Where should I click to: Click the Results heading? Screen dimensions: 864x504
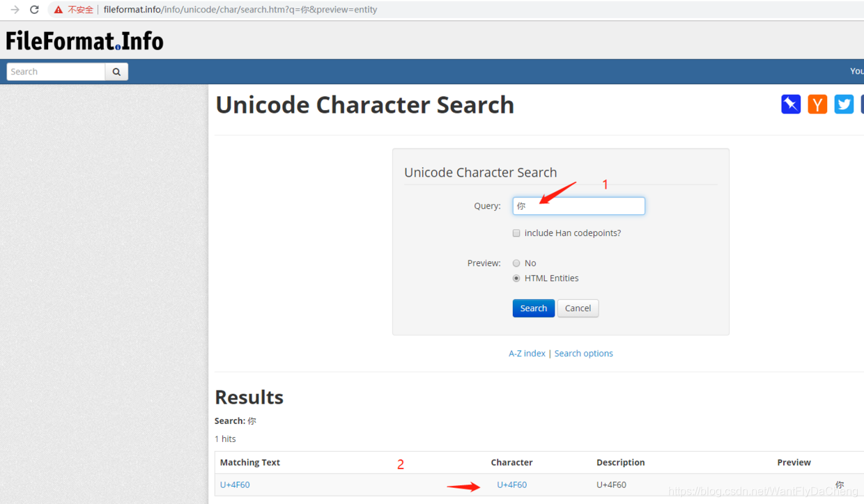pyautogui.click(x=249, y=397)
